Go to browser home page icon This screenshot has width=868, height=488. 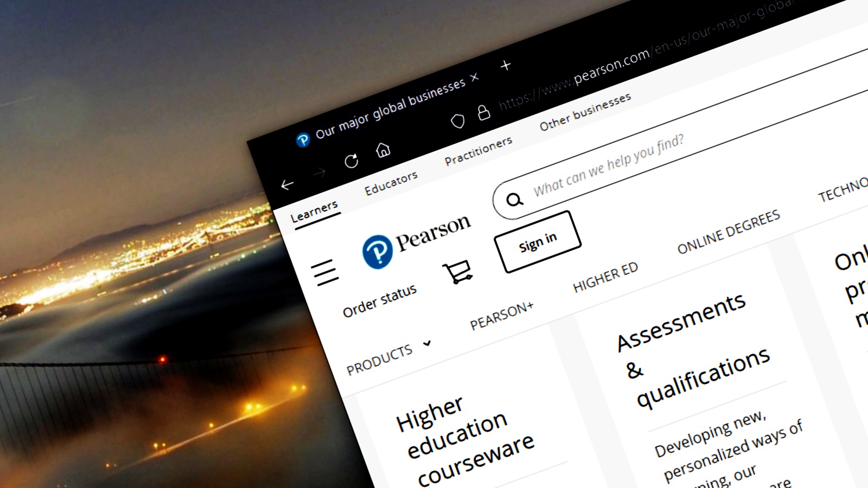(x=383, y=149)
